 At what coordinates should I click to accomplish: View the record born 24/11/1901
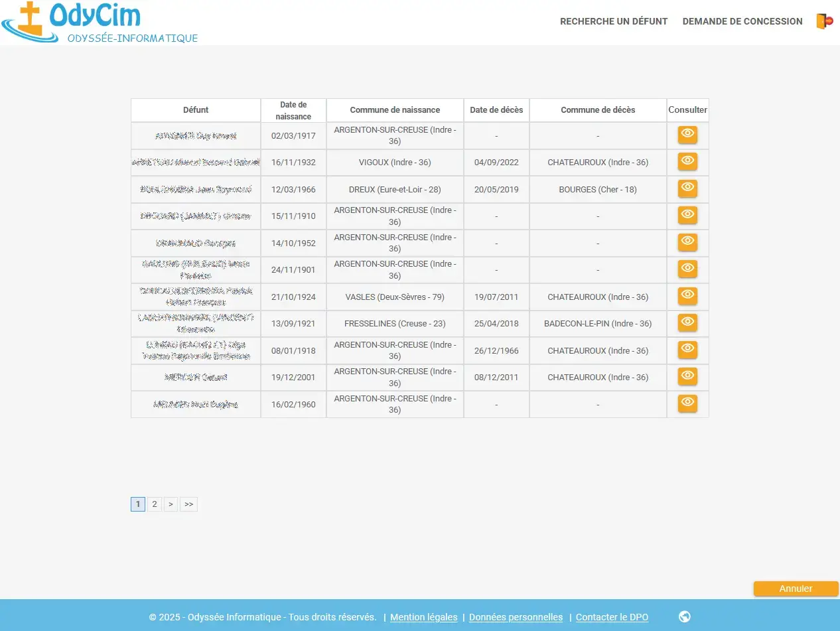(x=687, y=269)
